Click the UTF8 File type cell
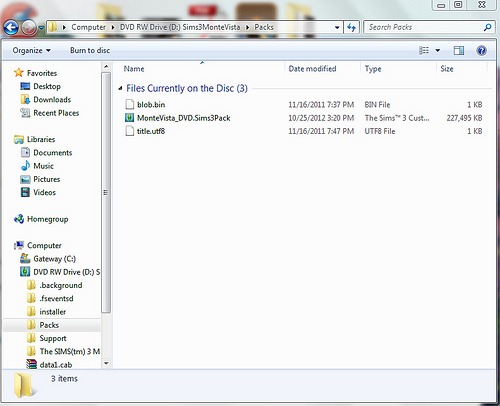Screen dimensions: 500x406 (380, 131)
